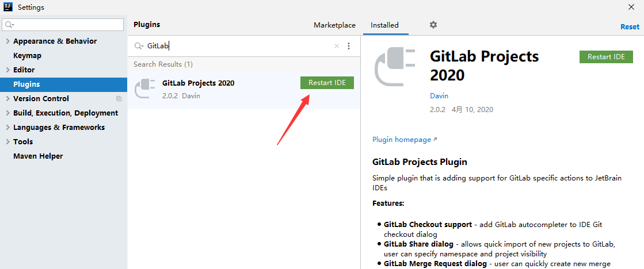Expand Appearance & Behavior section
This screenshot has height=269, width=644.
pos(8,41)
